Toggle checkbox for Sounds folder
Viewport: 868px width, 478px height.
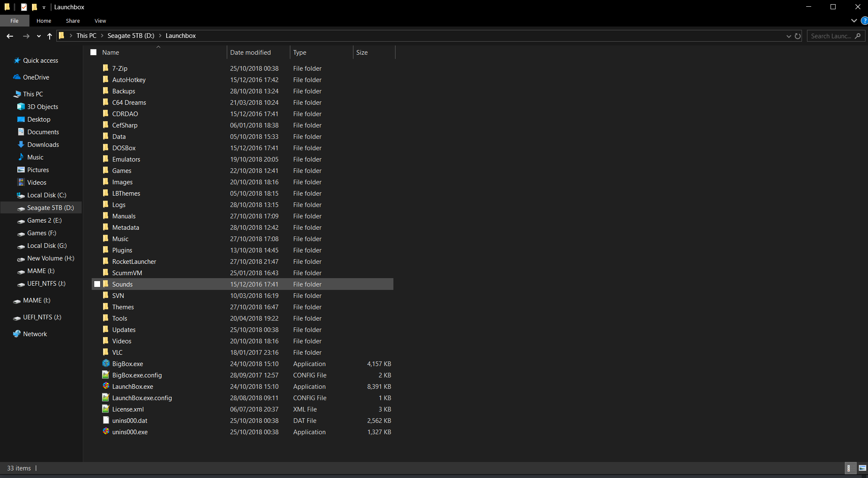(x=96, y=284)
